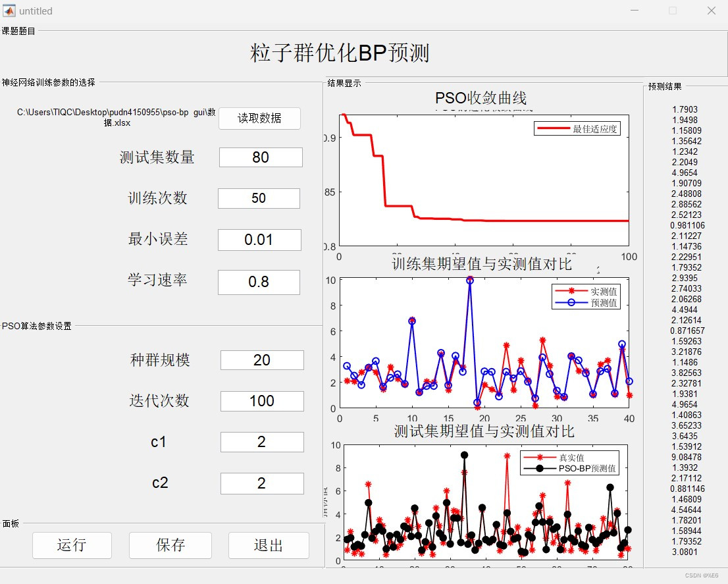Select the 测试集数量 input showing 80
This screenshot has height=584, width=728.
point(260,157)
